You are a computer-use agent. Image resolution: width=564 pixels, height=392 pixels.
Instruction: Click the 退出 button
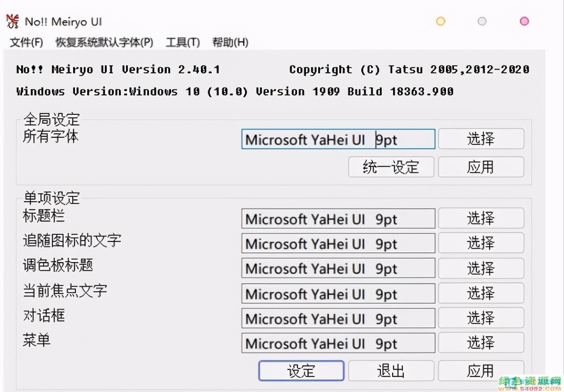(391, 371)
